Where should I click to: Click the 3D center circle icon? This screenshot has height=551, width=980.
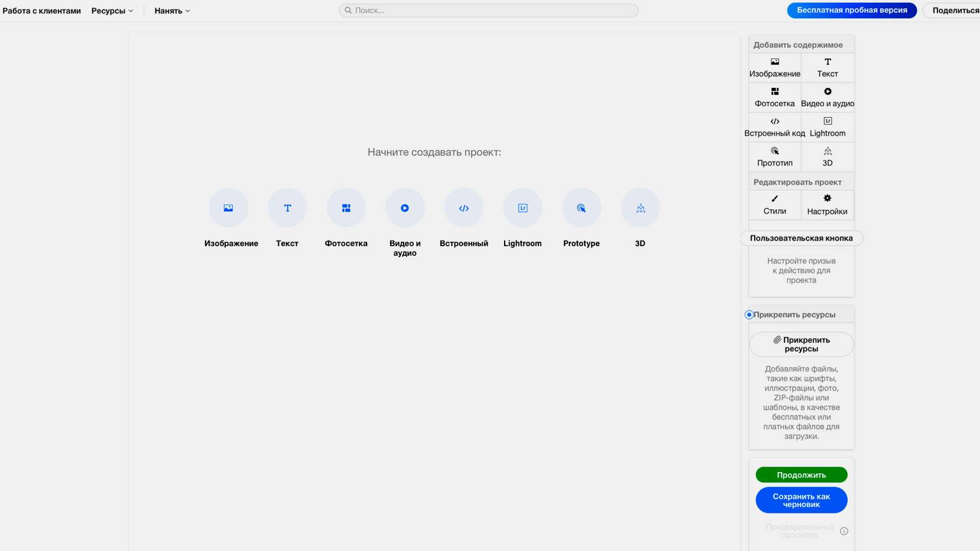[x=640, y=208]
